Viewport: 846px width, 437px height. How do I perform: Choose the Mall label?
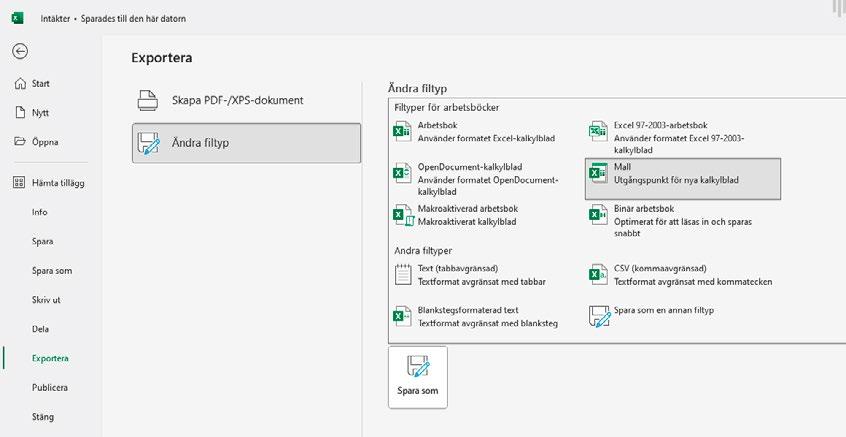point(622,167)
